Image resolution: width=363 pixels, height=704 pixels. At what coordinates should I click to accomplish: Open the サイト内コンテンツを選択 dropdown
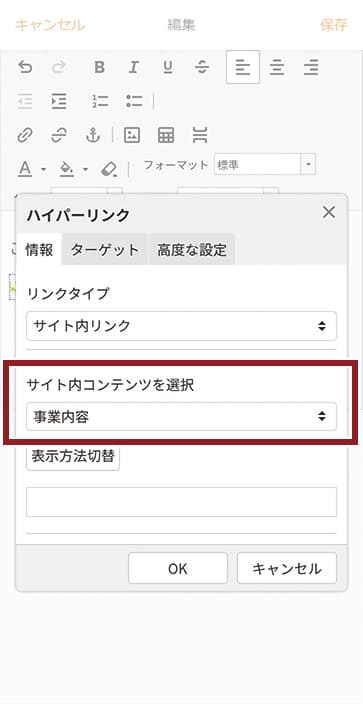pyautogui.click(x=182, y=417)
